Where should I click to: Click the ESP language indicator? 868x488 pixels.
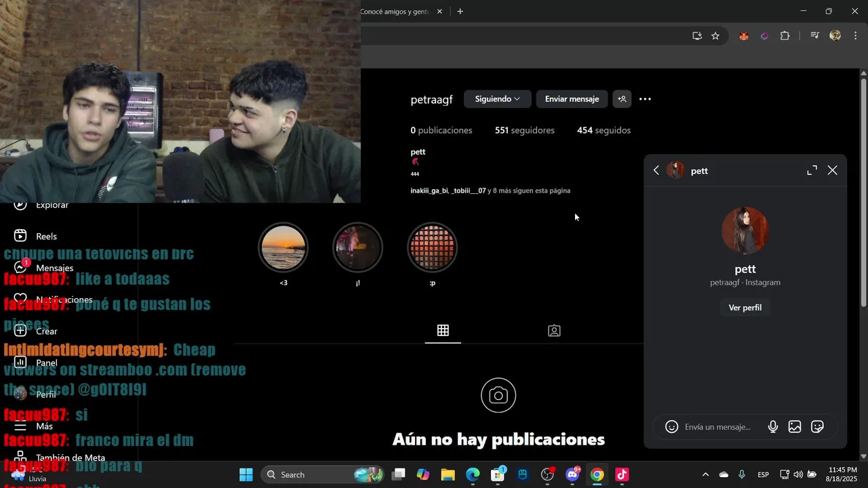pos(763,474)
